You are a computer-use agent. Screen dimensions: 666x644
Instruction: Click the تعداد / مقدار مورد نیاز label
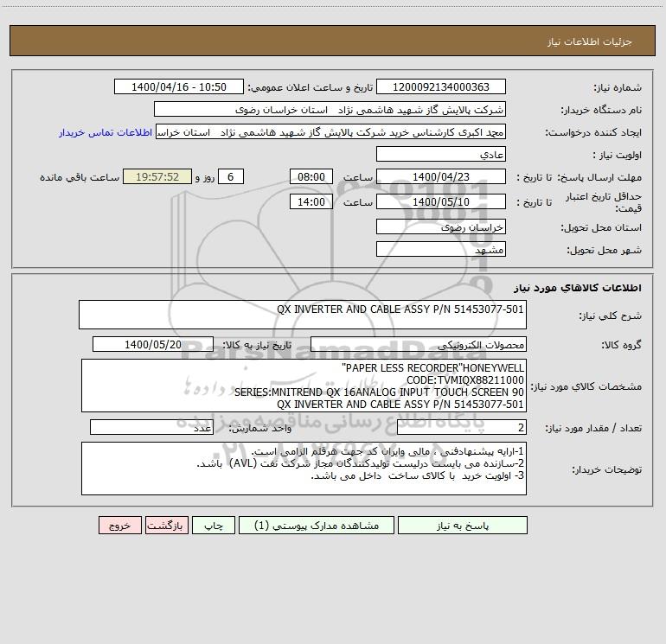pos(593,428)
